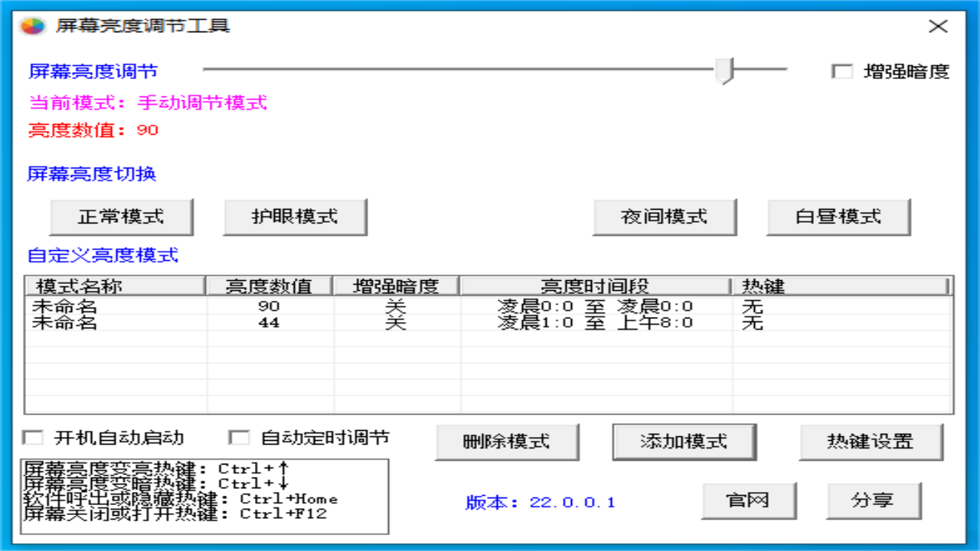Click 热键 column header

coord(841,286)
